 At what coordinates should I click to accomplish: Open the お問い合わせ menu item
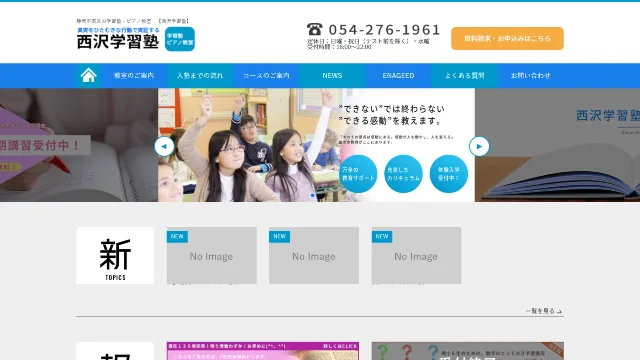(x=531, y=76)
